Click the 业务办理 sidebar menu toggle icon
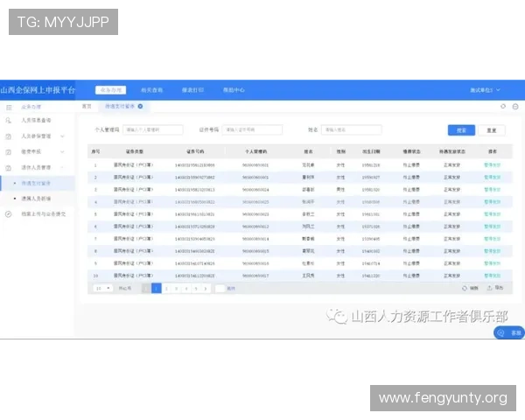This screenshot has width=525, height=420. 9,107
